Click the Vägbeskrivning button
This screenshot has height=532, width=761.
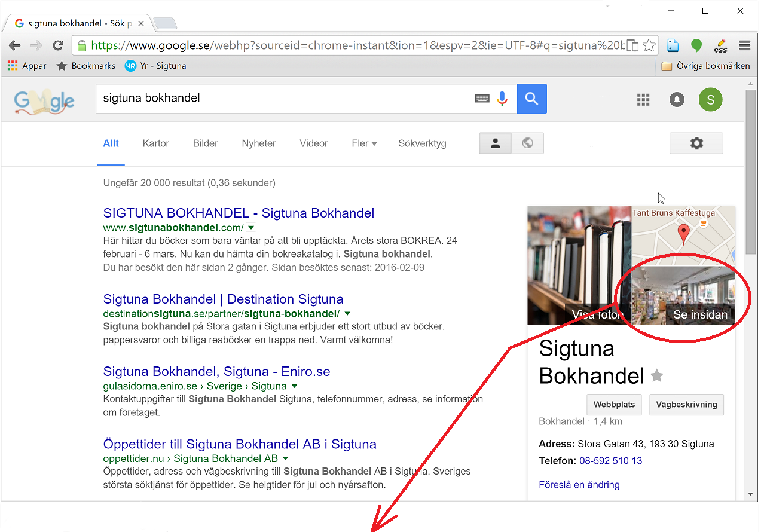click(687, 405)
